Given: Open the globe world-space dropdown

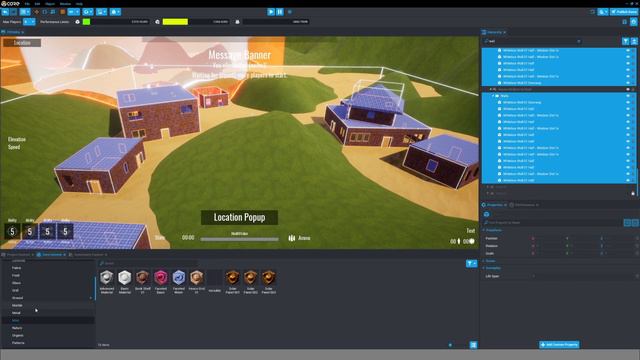Looking at the screenshot, I should coord(88,12).
